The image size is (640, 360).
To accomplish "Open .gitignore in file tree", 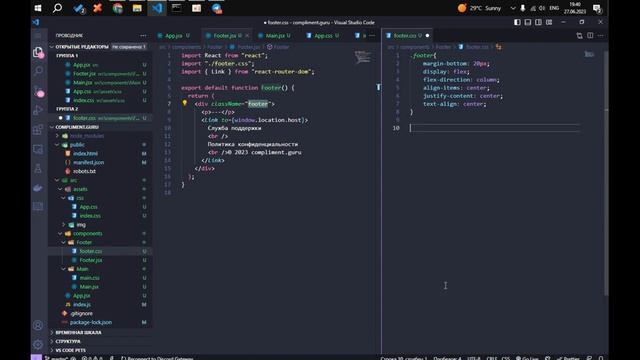I will 81,313.
